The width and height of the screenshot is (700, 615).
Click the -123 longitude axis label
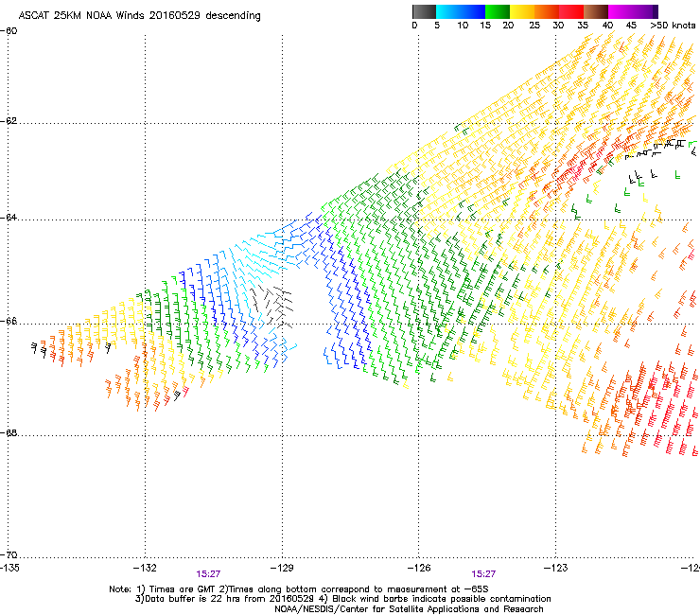(x=555, y=568)
